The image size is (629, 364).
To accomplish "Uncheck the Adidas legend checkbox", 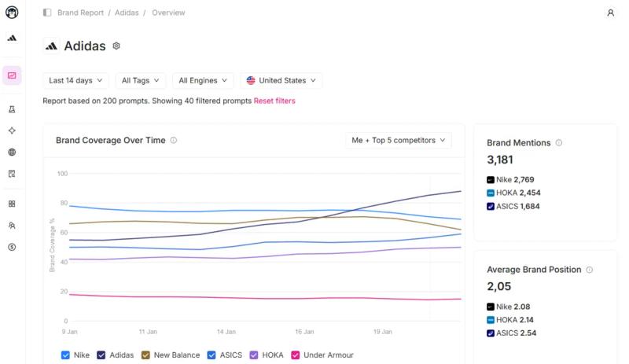I will click(101, 355).
